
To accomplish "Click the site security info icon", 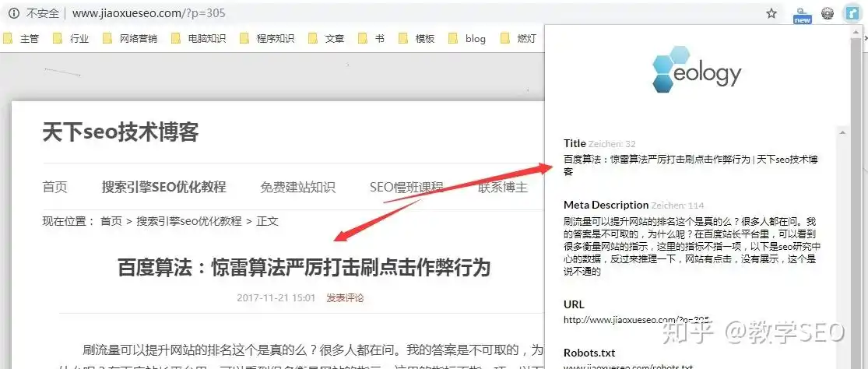I will tap(13, 12).
